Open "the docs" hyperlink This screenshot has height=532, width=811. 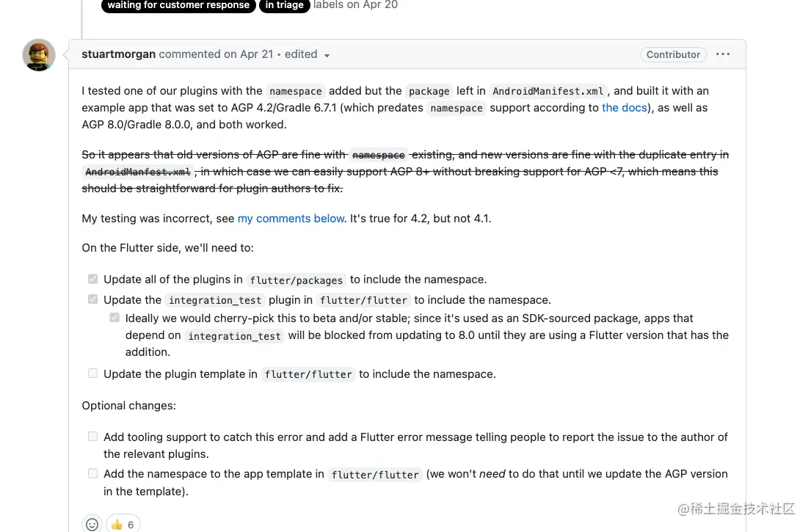[x=624, y=108]
